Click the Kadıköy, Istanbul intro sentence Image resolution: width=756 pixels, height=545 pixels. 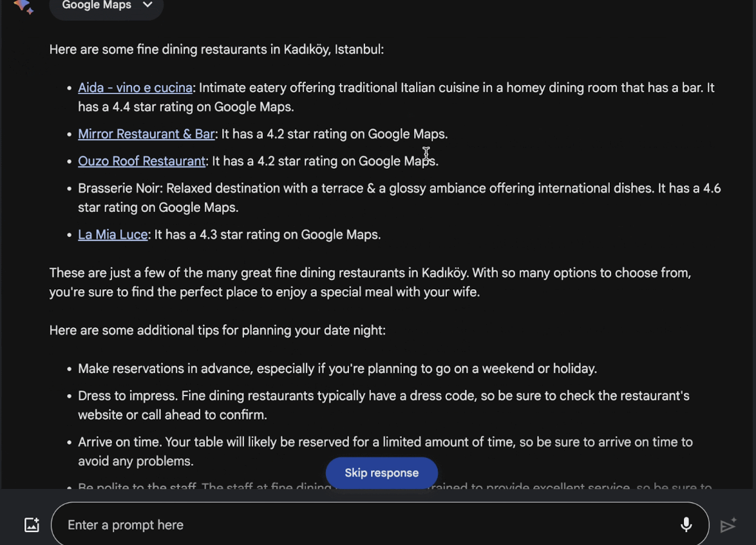click(x=216, y=49)
